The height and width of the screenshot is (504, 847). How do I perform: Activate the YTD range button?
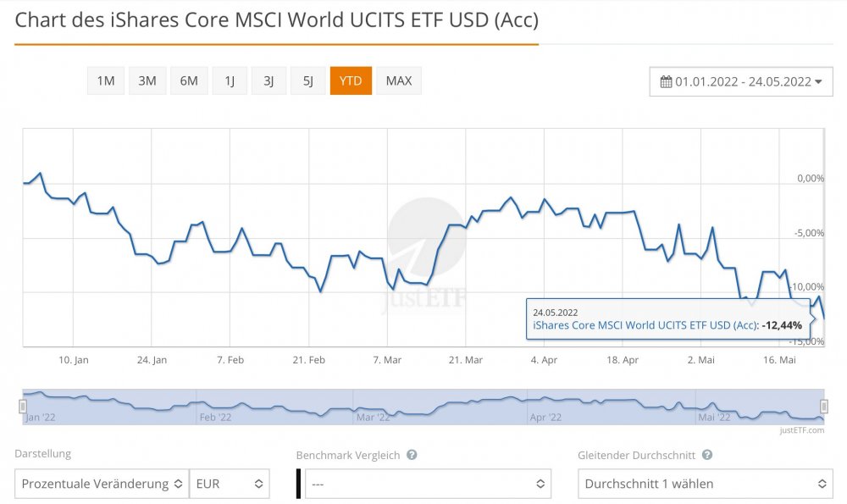tap(351, 81)
